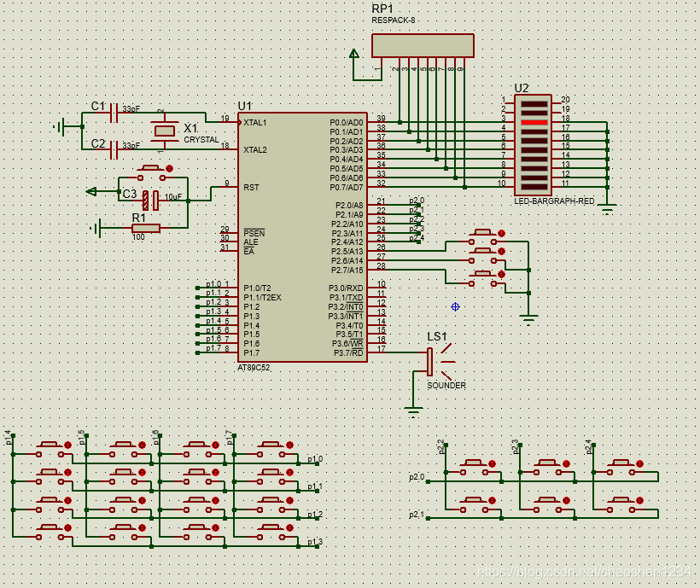
Task: Click keypad button at column p1.5, row p1.1
Action: click(123, 477)
